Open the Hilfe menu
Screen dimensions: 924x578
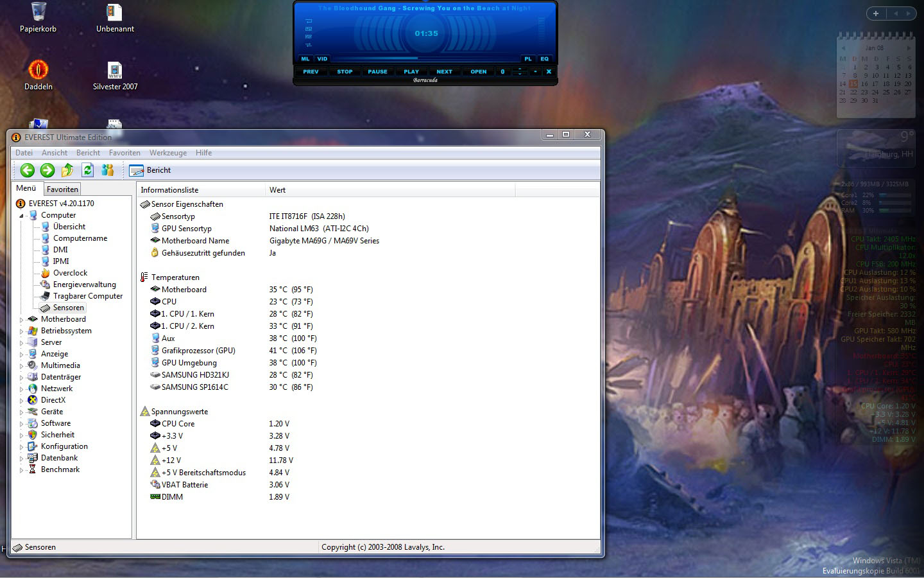click(x=203, y=153)
